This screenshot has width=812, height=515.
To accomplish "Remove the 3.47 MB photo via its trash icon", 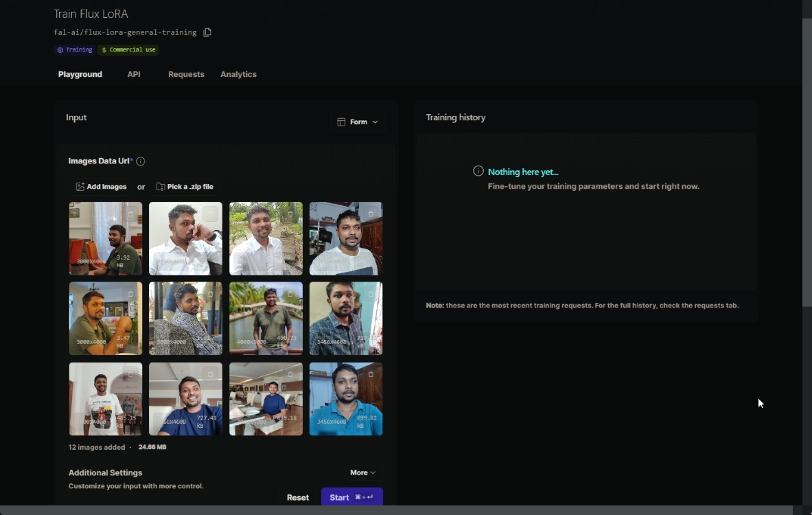I will 130,294.
